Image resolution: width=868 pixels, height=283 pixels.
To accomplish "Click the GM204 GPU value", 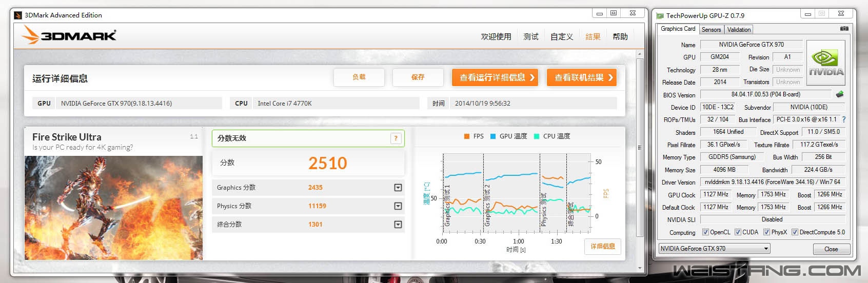I will pyautogui.click(x=720, y=57).
